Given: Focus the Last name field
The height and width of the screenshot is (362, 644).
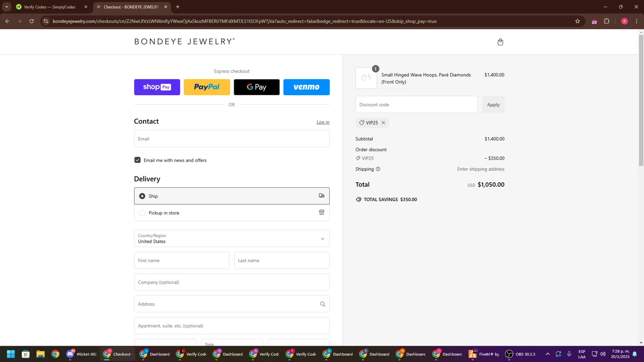Looking at the screenshot, I should (282, 260).
